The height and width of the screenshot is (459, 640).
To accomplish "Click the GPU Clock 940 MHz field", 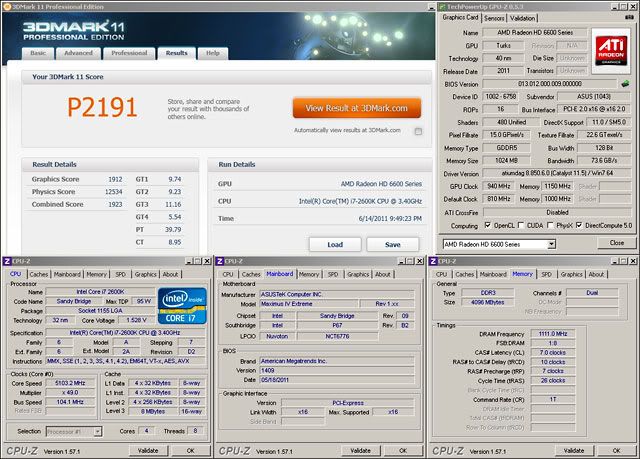I will click(499, 186).
